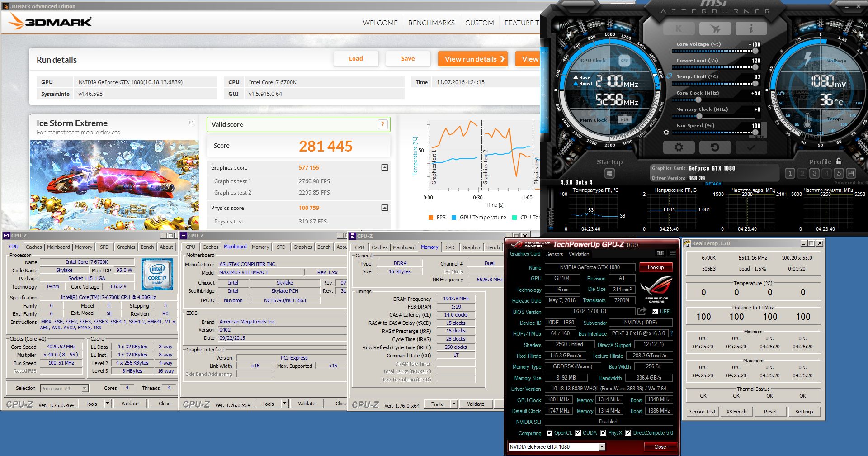Load Afterburner profile slot 3

pyautogui.click(x=814, y=173)
